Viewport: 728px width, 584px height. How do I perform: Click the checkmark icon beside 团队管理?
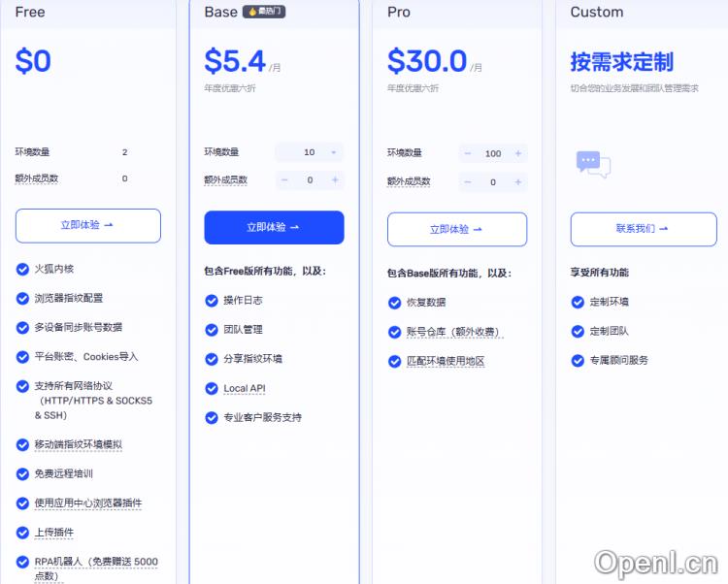point(212,329)
